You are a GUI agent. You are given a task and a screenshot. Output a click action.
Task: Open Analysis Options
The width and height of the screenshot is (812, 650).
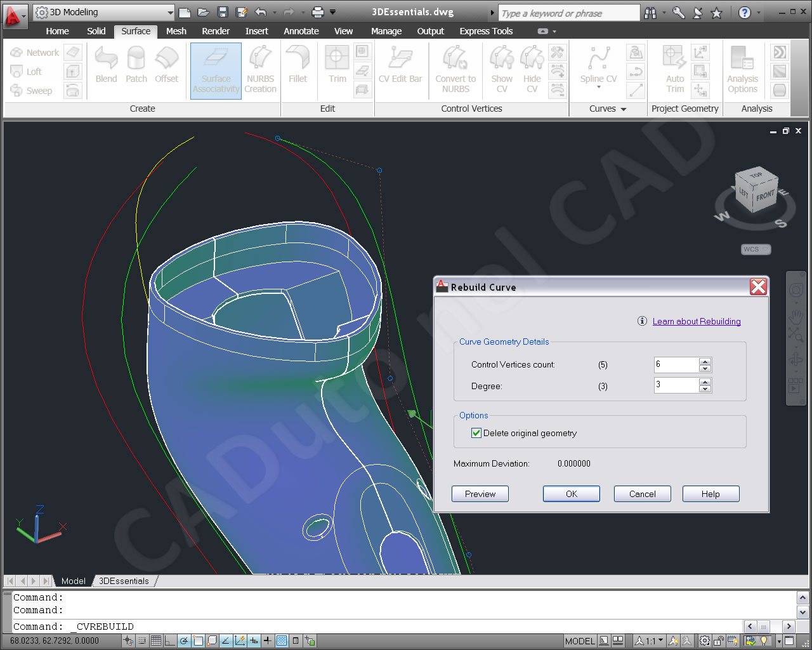pos(742,70)
